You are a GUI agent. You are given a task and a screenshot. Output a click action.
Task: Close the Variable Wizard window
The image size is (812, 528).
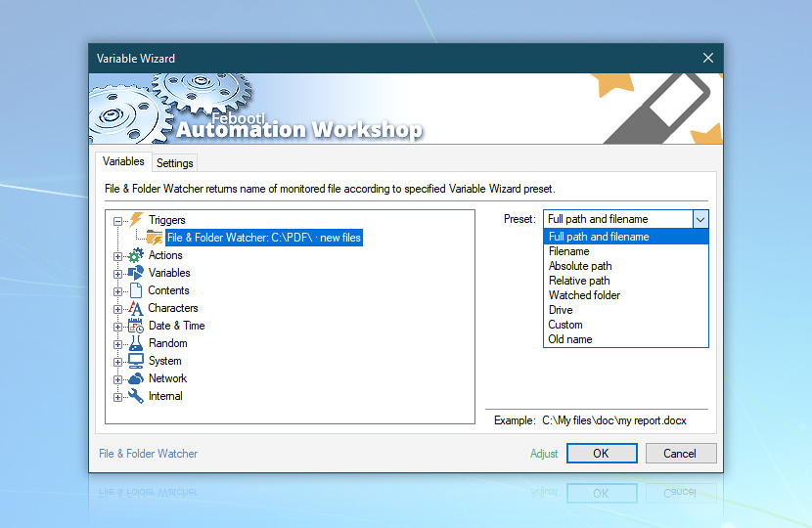pos(708,58)
